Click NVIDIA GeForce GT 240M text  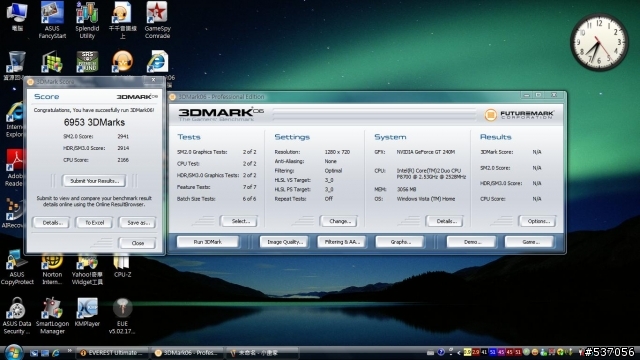coord(426,152)
